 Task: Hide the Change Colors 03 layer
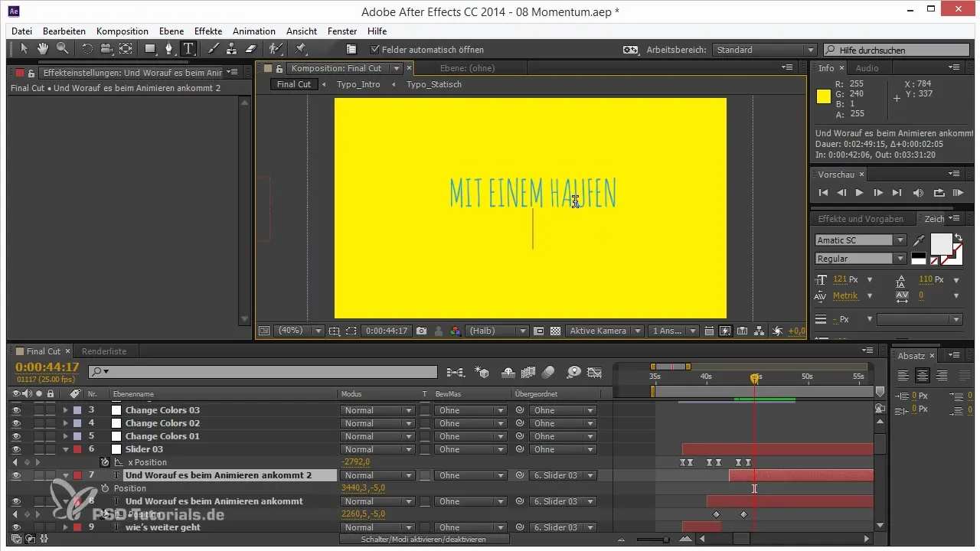tap(16, 410)
